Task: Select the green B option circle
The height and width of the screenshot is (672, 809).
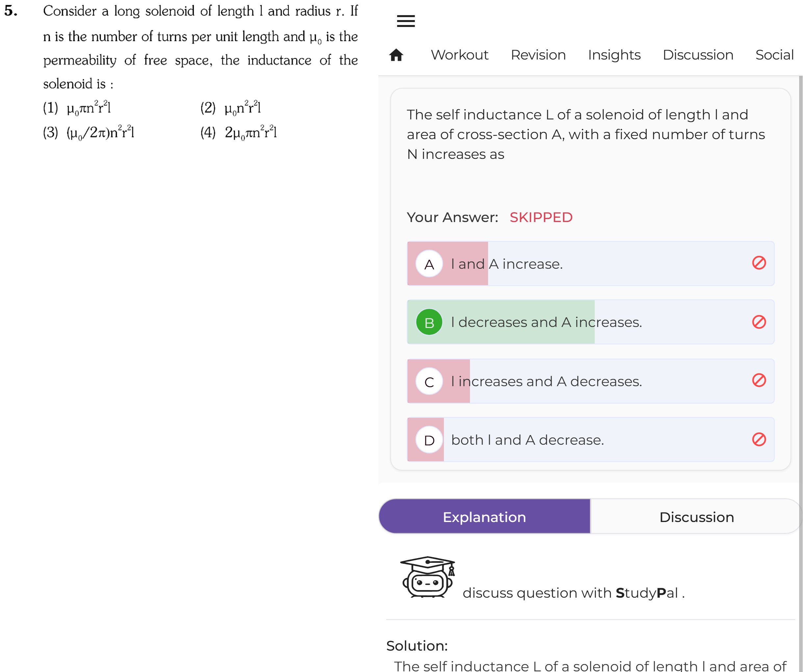Action: [x=429, y=322]
